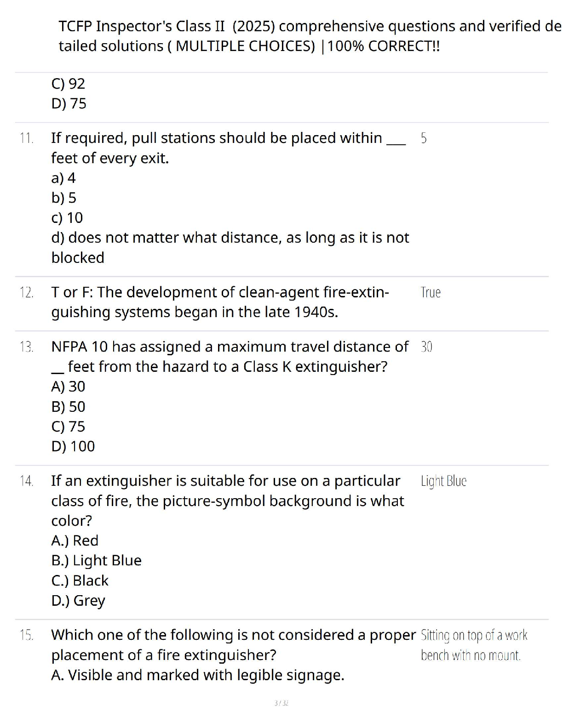Select option 'B.) Light Blue' under question 14
Image resolution: width=563 pixels, height=728 pixels.
pyautogui.click(x=96, y=561)
